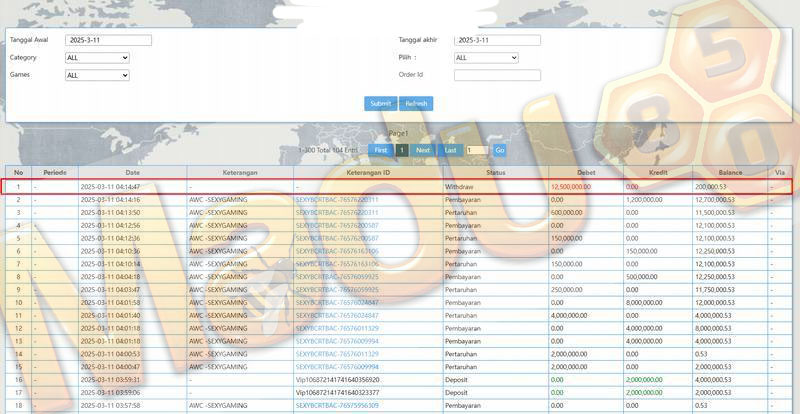Expand the Games dropdown
Screen dimensions: 800x414
(x=97, y=75)
